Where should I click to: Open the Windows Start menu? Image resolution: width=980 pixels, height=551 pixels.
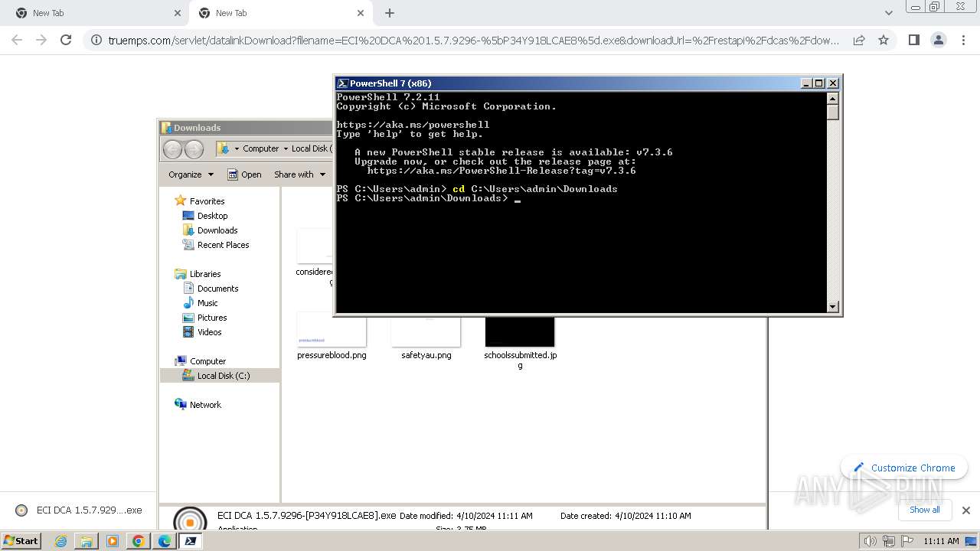click(x=21, y=540)
